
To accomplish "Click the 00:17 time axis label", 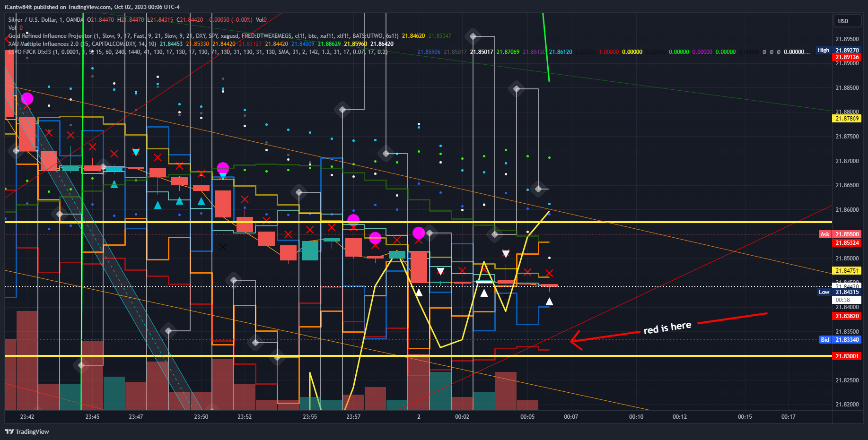I will 789,417.
